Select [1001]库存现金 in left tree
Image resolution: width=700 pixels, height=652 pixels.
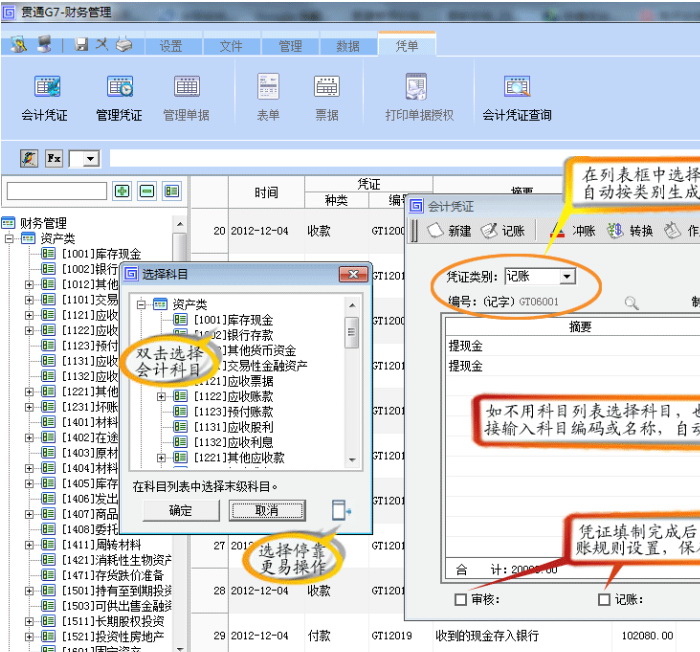click(101, 254)
